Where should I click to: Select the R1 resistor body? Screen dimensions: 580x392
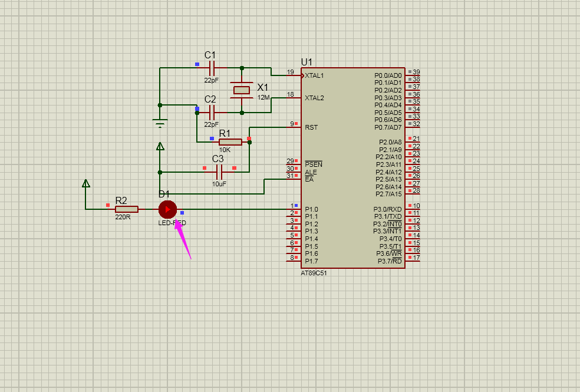coord(230,142)
